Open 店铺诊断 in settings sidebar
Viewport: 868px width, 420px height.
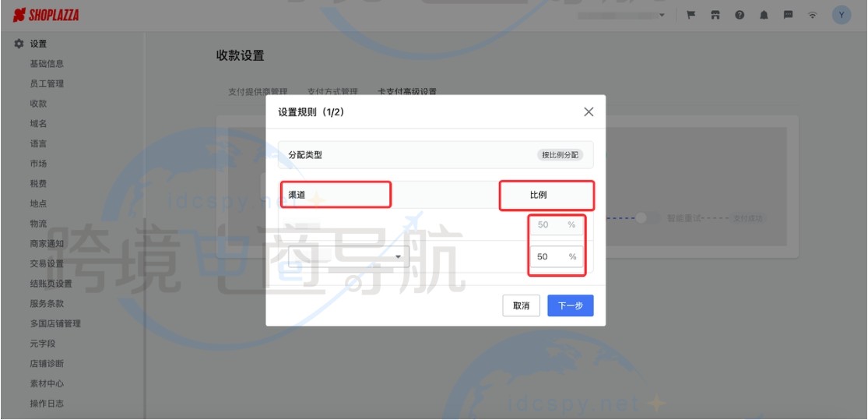pyautogui.click(x=47, y=363)
